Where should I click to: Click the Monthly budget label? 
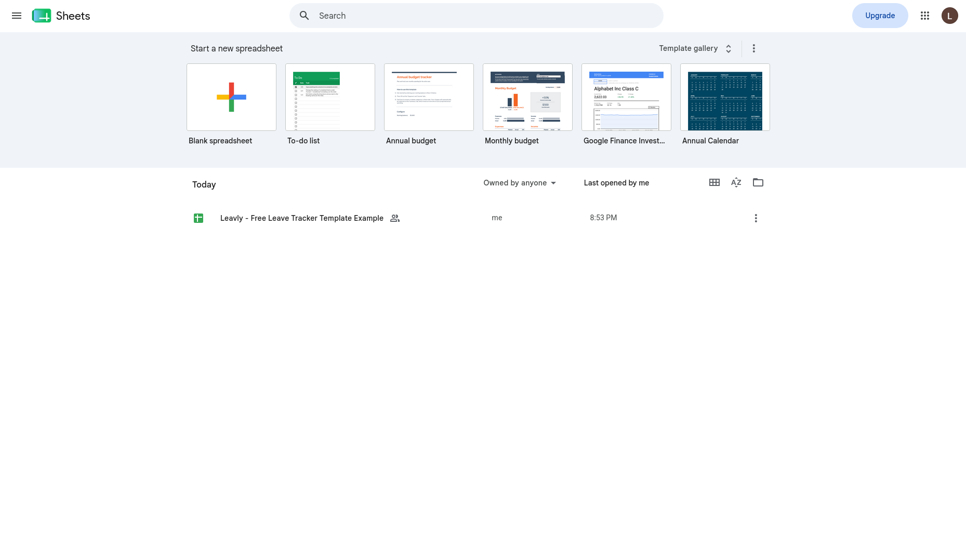512,141
